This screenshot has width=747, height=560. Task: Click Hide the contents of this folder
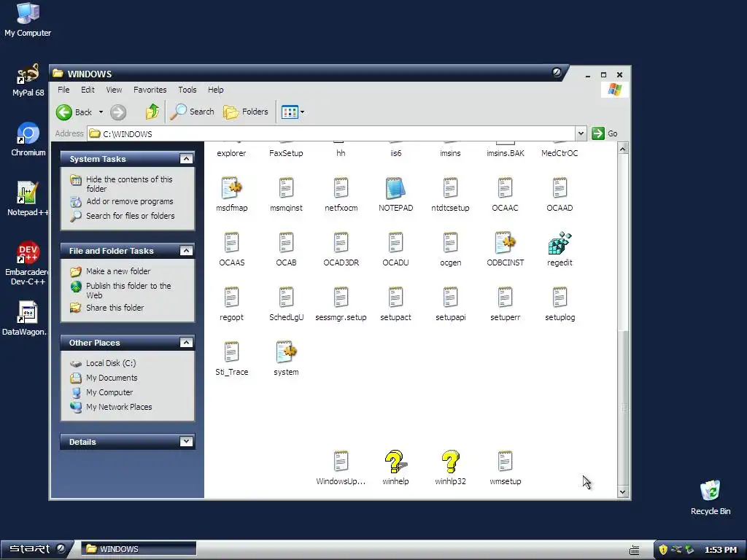tap(129, 184)
